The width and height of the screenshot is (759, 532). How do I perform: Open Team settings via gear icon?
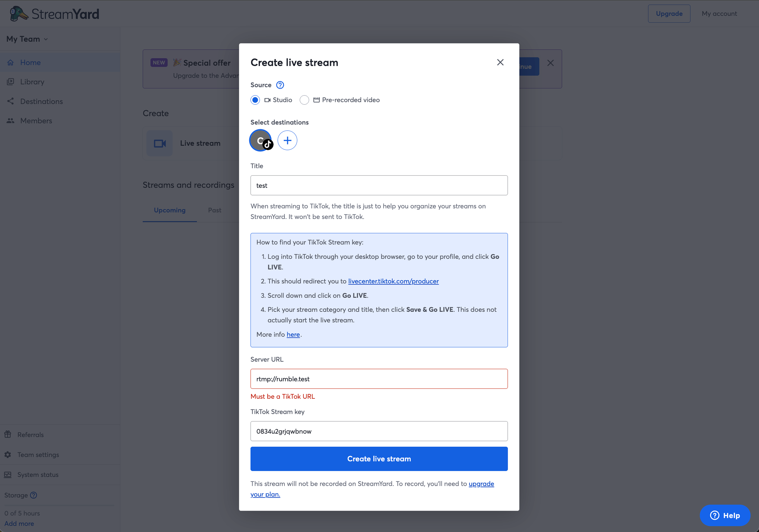coord(8,455)
